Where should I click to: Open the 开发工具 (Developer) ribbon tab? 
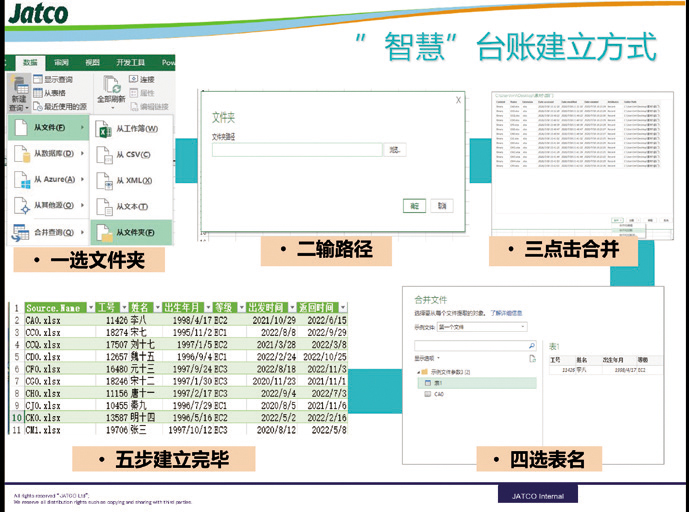(130, 61)
